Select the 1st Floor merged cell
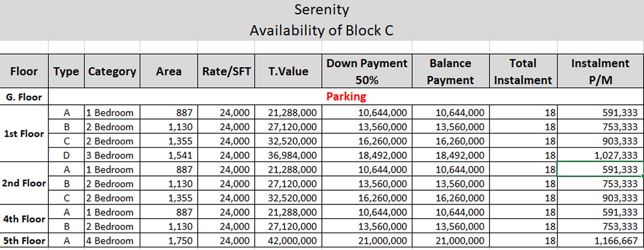Viewport: 644px width, 250px height. tap(24, 133)
